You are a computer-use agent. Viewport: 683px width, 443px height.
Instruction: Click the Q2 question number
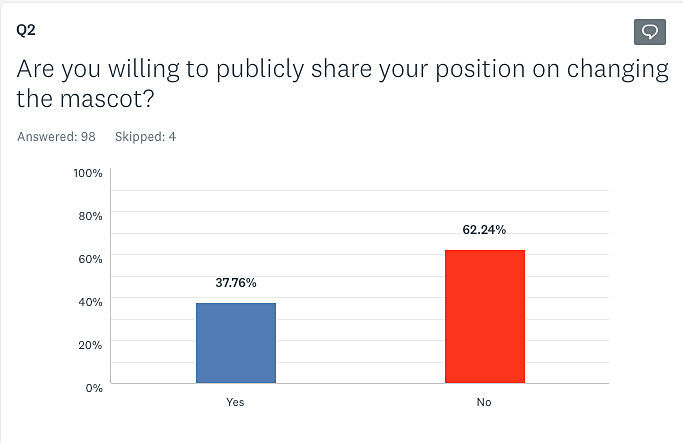27,29
